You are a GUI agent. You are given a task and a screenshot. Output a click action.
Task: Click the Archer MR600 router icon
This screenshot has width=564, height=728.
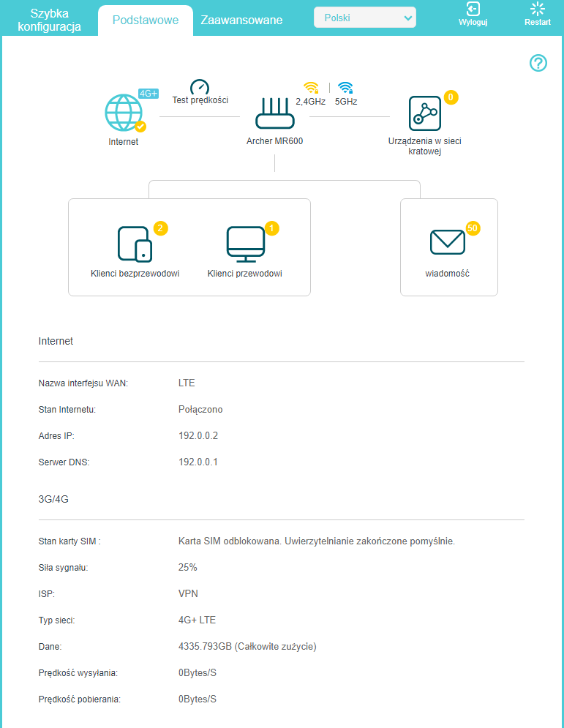[274, 113]
